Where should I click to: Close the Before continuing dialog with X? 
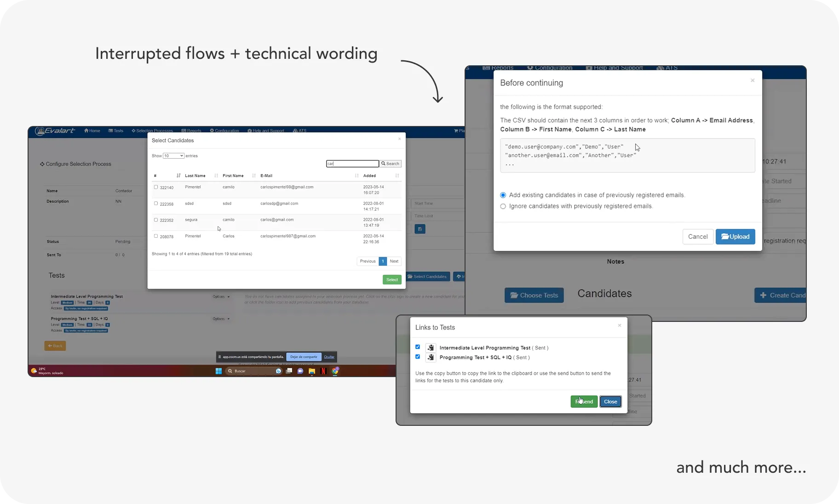pyautogui.click(x=753, y=80)
